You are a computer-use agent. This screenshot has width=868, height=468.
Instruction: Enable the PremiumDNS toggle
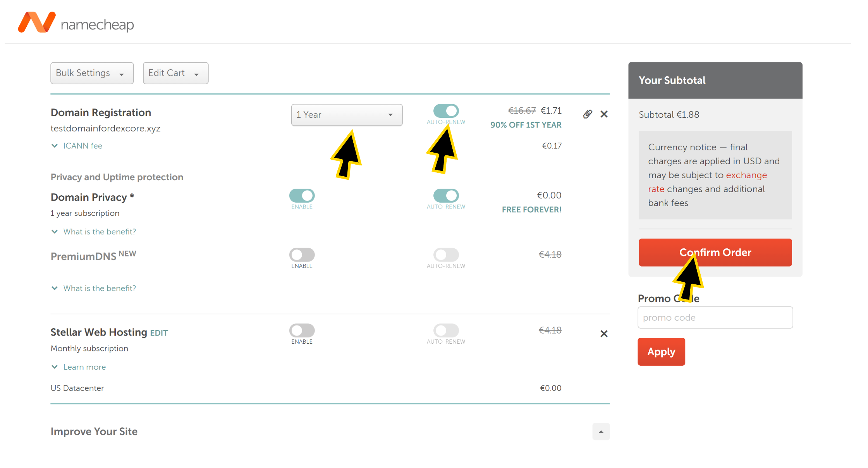(x=302, y=255)
